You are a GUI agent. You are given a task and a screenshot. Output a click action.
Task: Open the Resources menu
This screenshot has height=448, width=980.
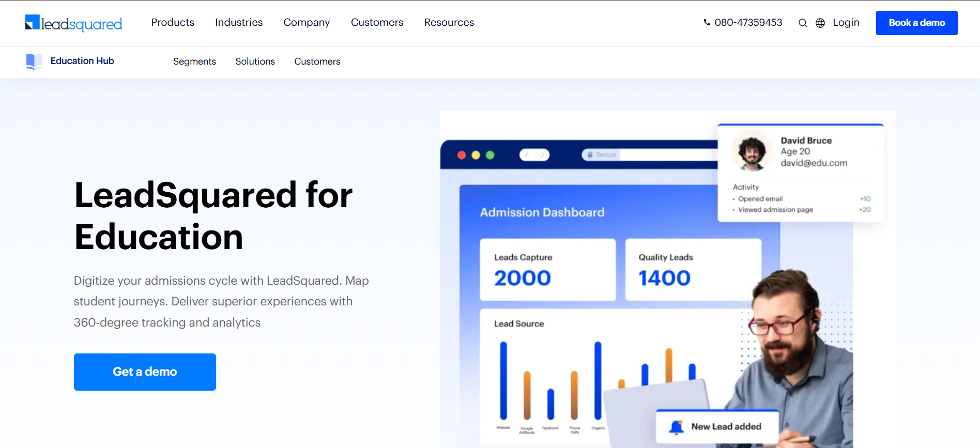449,22
